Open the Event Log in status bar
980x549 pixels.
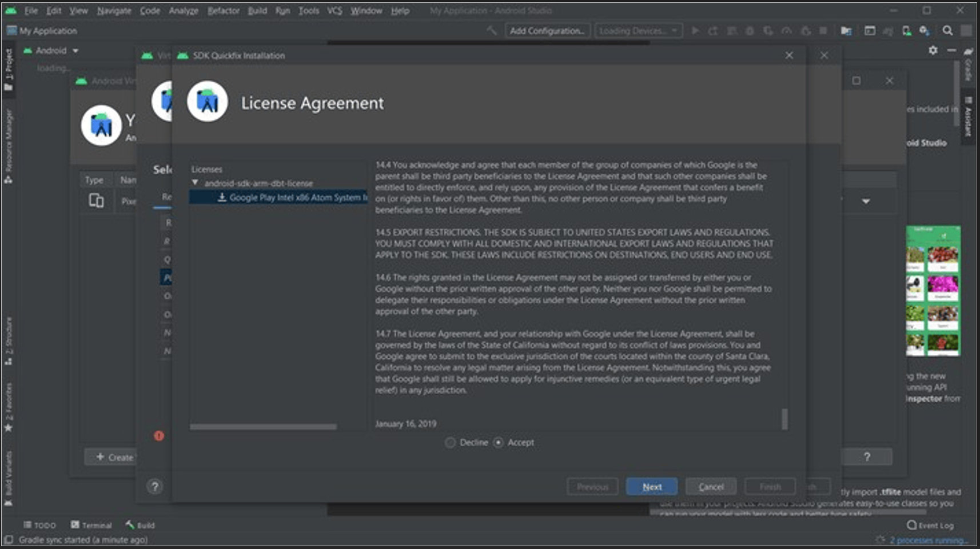(x=930, y=525)
